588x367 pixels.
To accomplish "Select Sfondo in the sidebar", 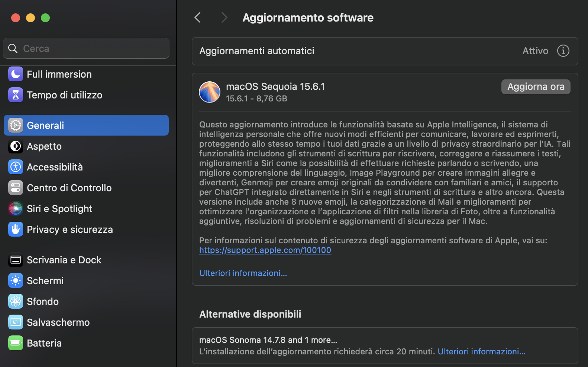I will point(86,302).
